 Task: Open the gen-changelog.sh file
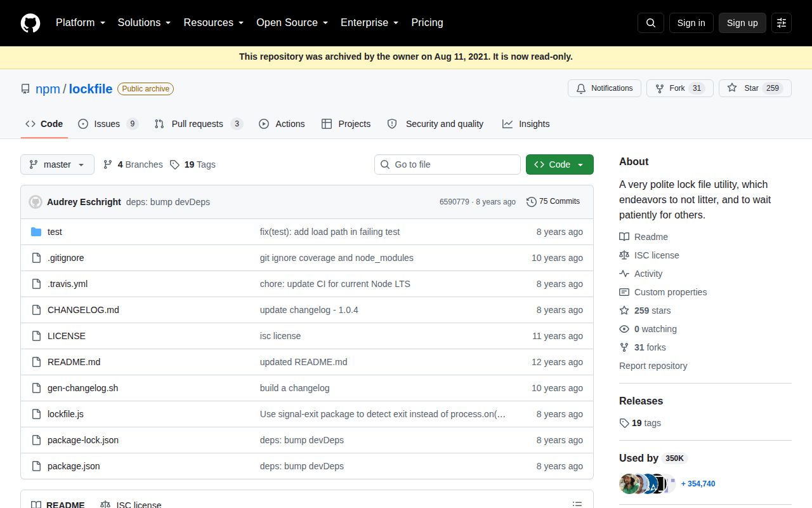pyautogui.click(x=82, y=388)
